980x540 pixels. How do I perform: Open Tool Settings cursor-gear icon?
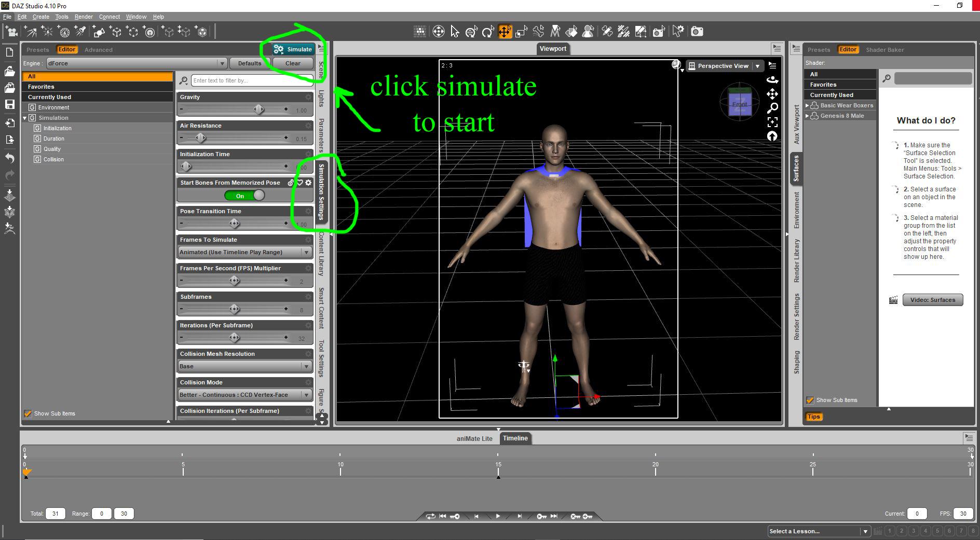click(x=678, y=32)
